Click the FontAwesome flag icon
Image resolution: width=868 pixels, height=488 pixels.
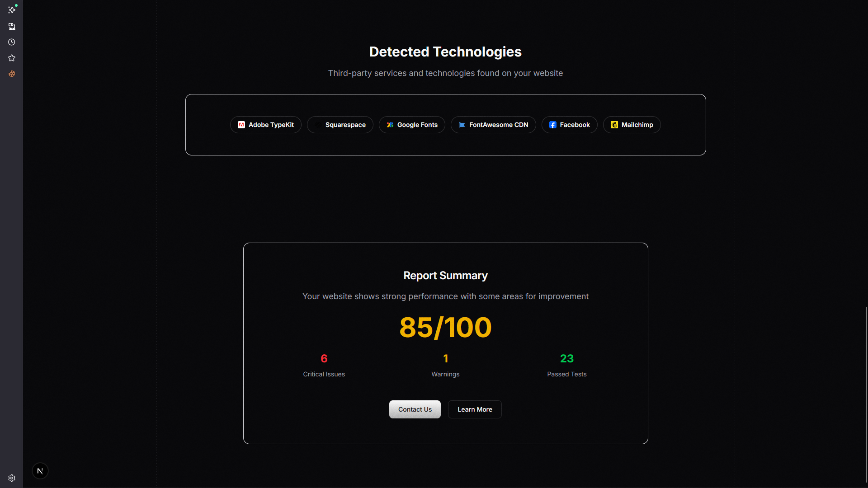(x=462, y=125)
